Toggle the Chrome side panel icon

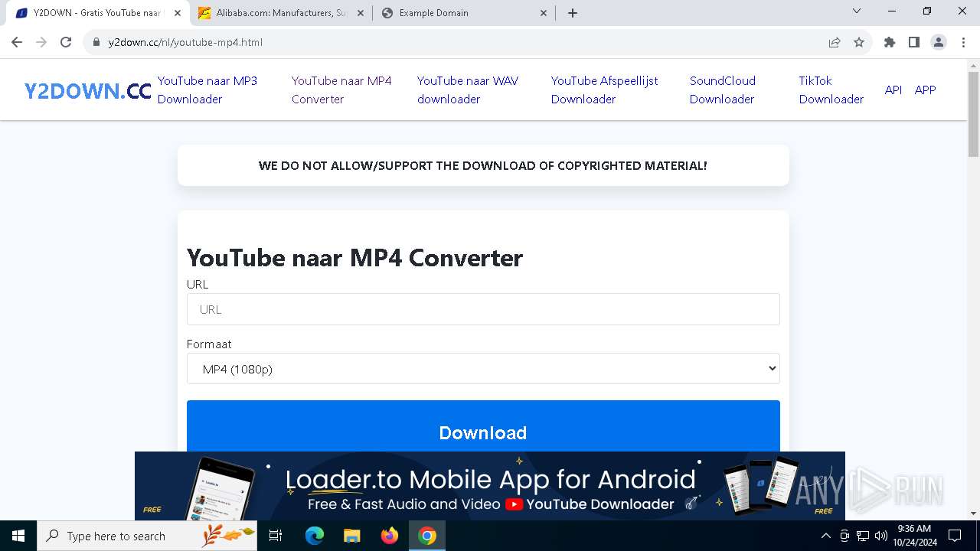(914, 42)
